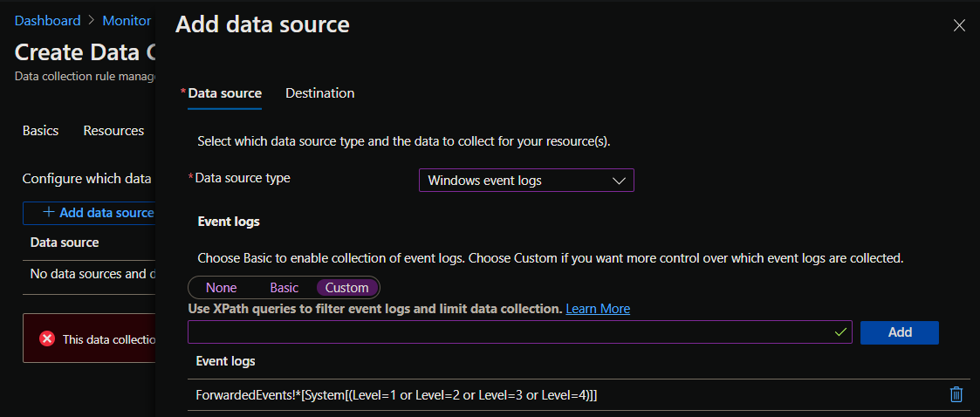Image resolution: width=980 pixels, height=417 pixels.
Task: Click the green checkmark in XPath field
Action: [840, 332]
